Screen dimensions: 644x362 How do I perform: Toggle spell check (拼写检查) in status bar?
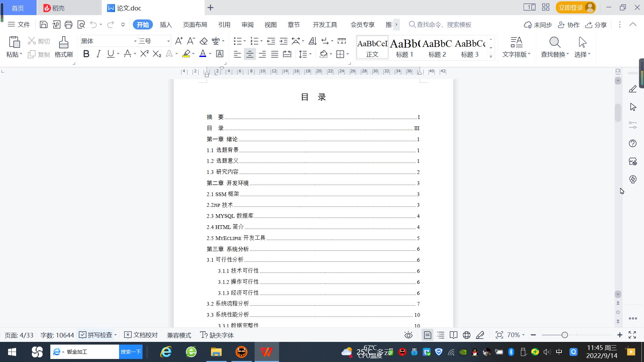tap(96, 335)
